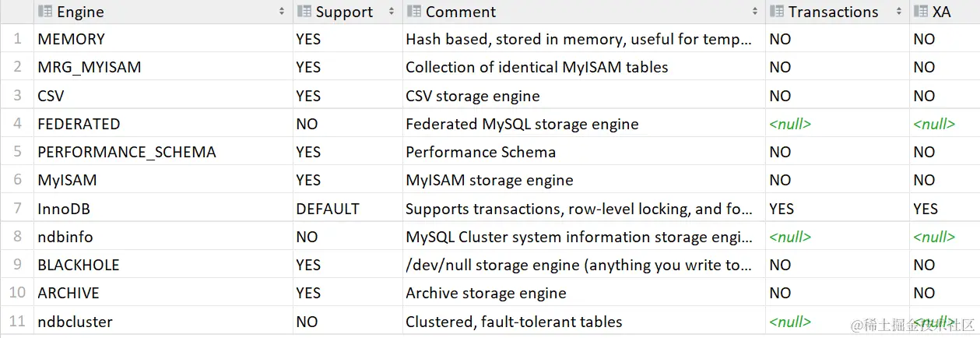Click the Support column table icon
Image resolution: width=980 pixels, height=338 pixels.
tap(304, 12)
